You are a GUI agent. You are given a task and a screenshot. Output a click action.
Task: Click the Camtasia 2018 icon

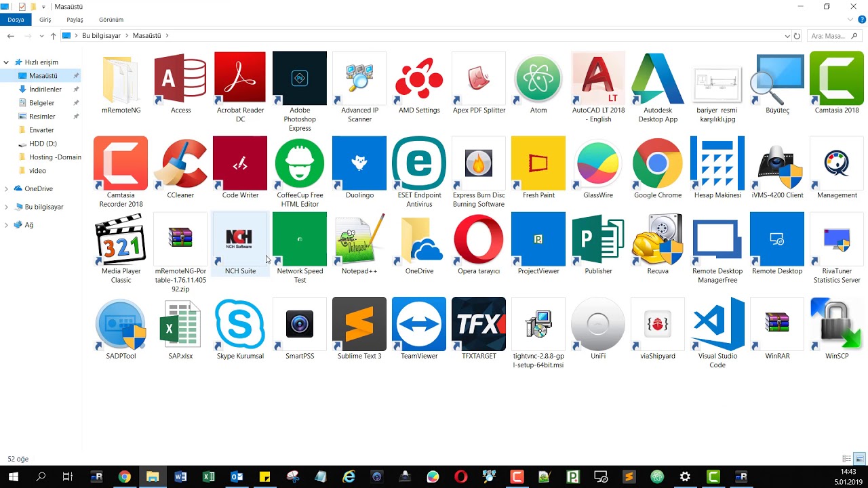tap(837, 79)
